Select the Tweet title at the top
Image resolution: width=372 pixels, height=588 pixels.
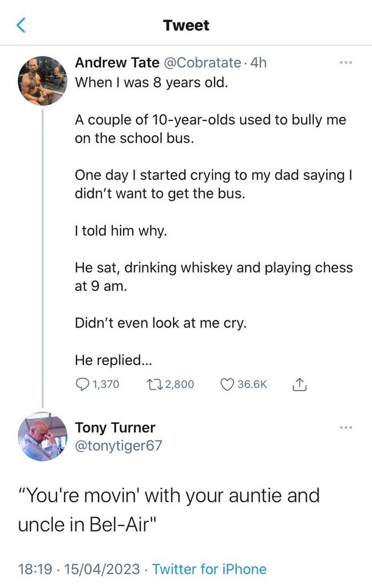186,25
